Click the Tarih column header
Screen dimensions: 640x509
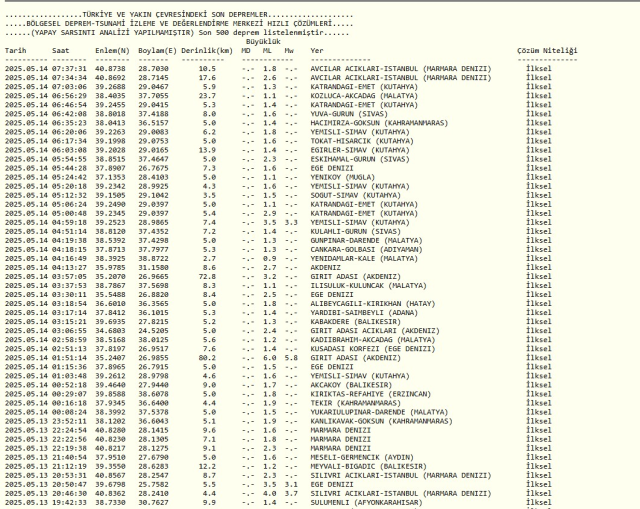[16, 49]
